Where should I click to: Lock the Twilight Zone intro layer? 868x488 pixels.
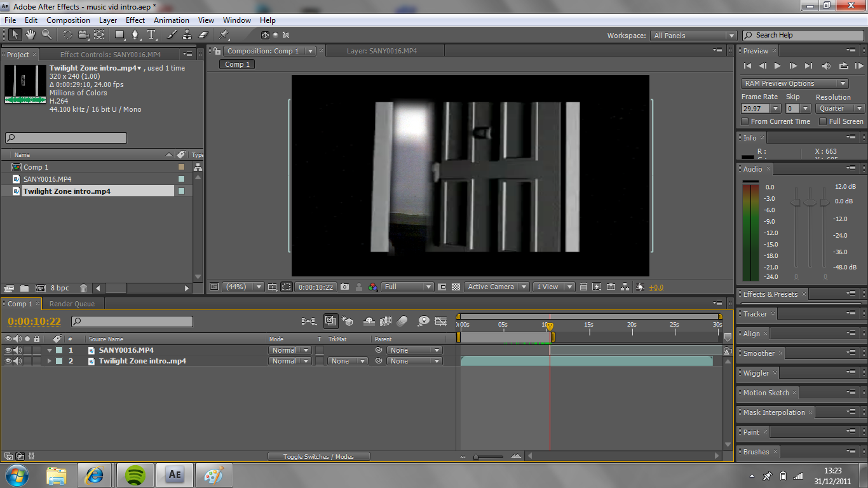37,361
